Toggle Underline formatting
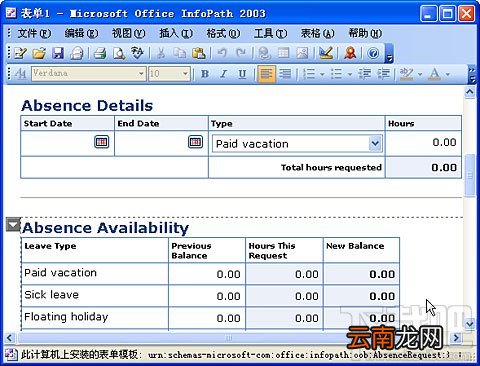 pyautogui.click(x=242, y=74)
